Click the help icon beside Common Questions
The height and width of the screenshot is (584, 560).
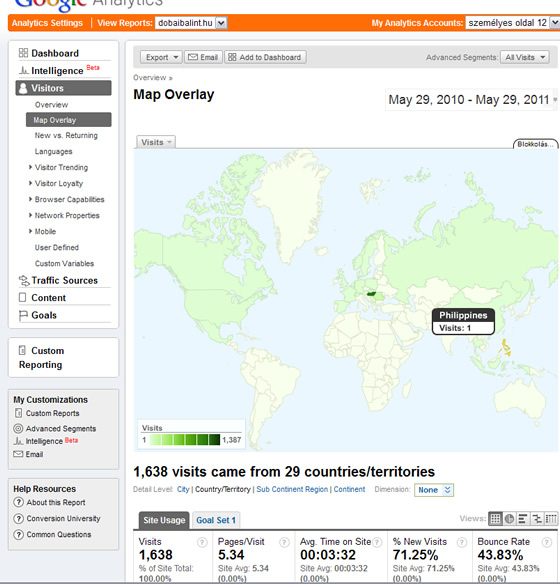18,534
